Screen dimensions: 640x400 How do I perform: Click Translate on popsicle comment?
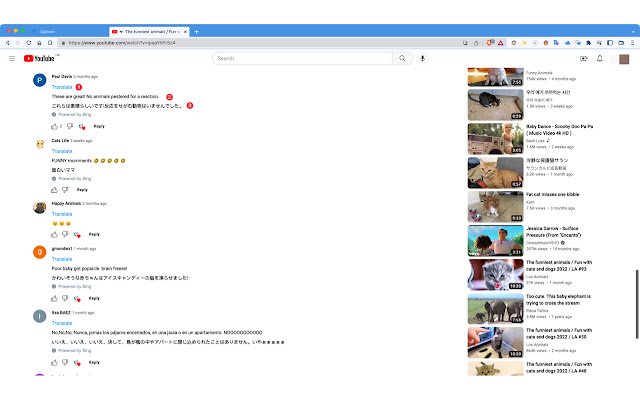(62, 259)
